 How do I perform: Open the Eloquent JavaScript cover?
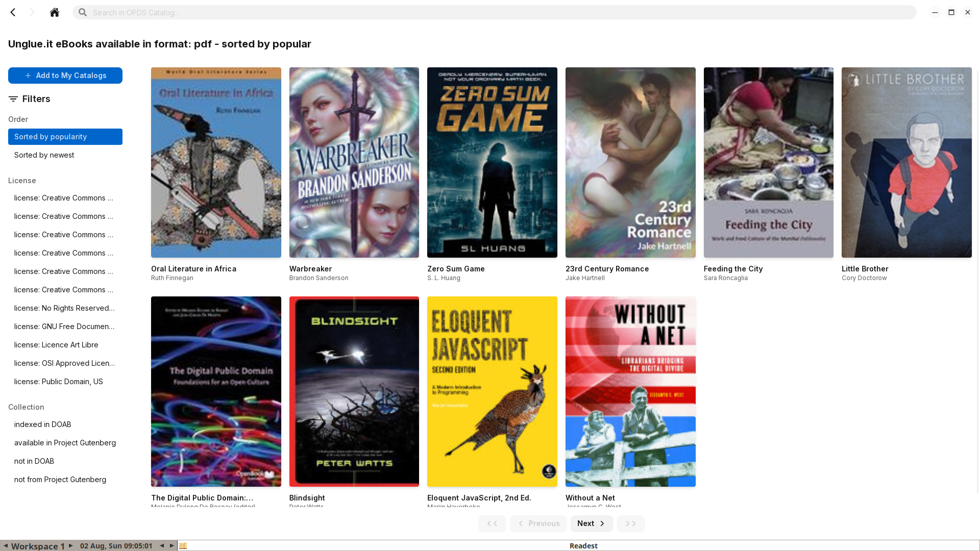(492, 391)
